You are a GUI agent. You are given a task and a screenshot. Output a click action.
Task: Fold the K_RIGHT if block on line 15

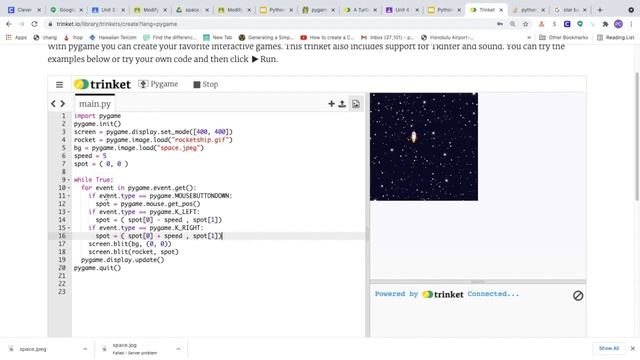pyautogui.click(x=69, y=228)
